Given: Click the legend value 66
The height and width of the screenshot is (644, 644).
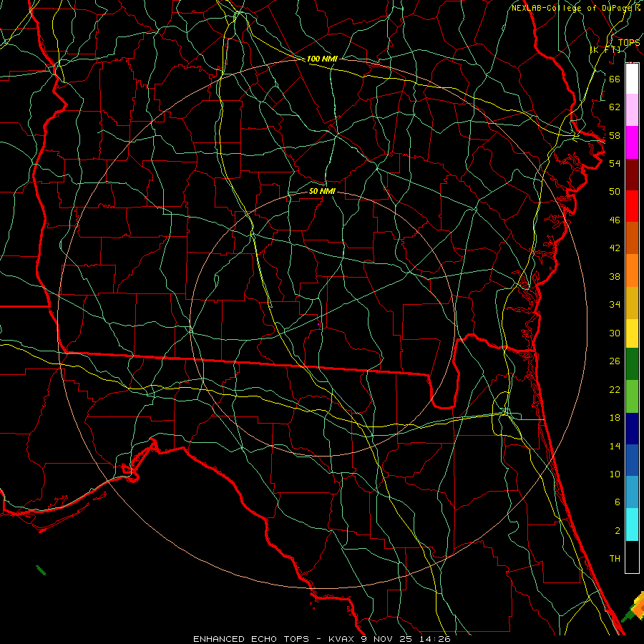Looking at the screenshot, I should (615, 79).
